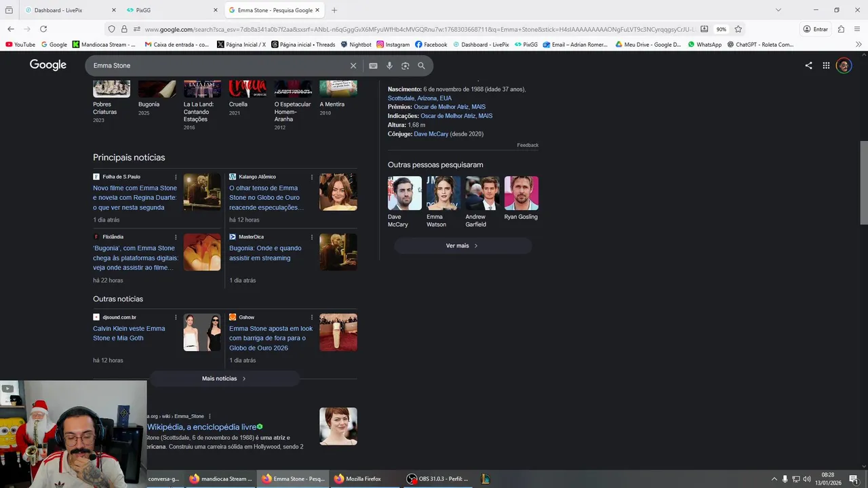This screenshot has height=488, width=868.
Task: Go to Google logo homepage
Action: tap(48, 65)
